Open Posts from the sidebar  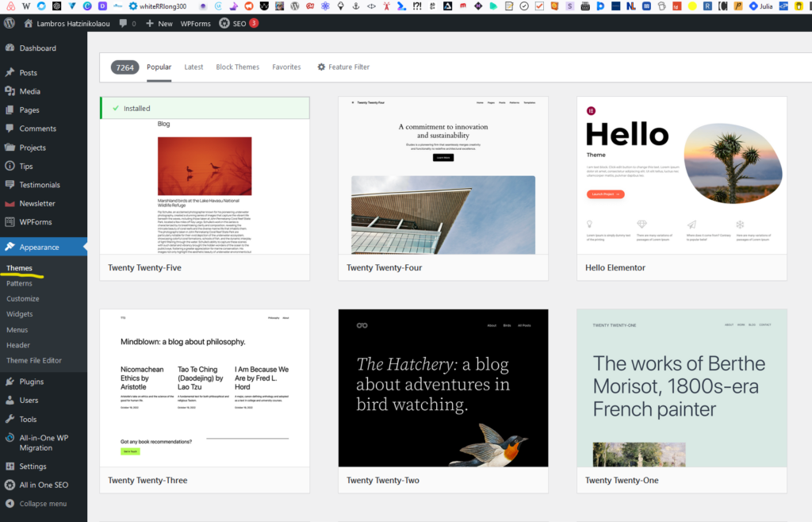(28, 73)
